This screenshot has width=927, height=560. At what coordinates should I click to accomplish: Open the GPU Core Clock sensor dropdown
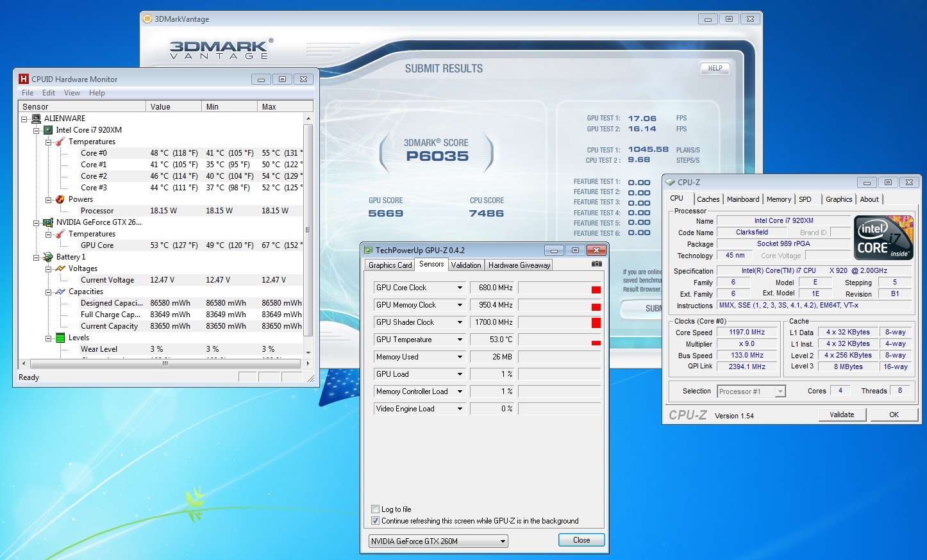coord(460,288)
